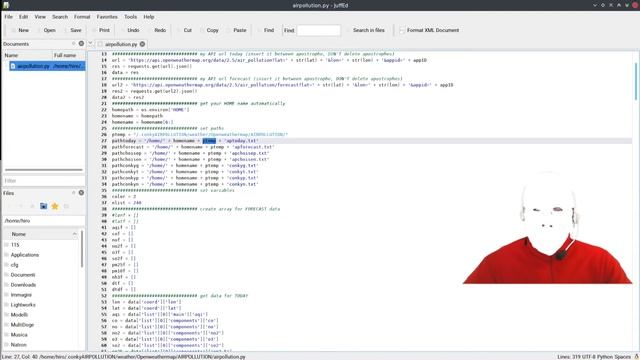This screenshot has height=360, width=640.
Task: Select the Lightworks folder
Action: pos(23,305)
